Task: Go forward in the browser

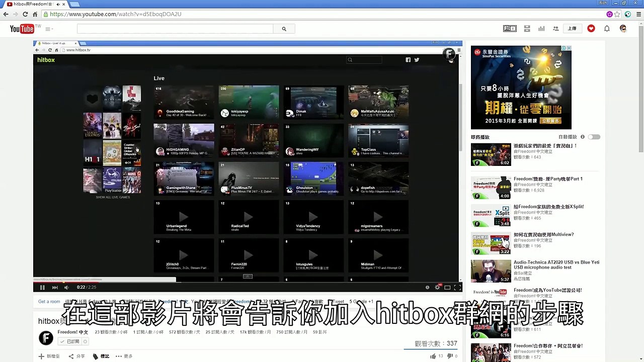Action: 16,14
